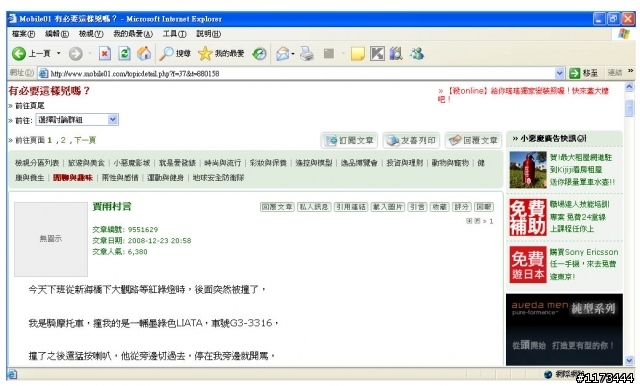Open the 檔案(F) menu

click(x=23, y=34)
